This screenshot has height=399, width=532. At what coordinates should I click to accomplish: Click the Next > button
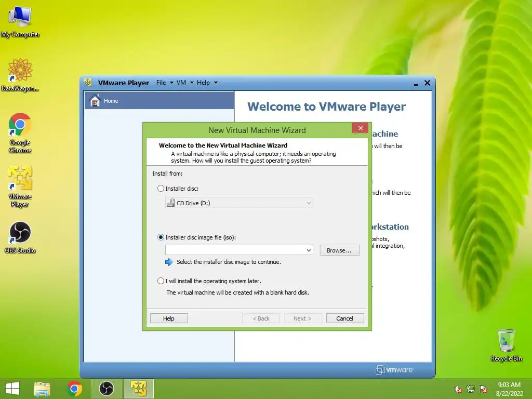pyautogui.click(x=302, y=318)
